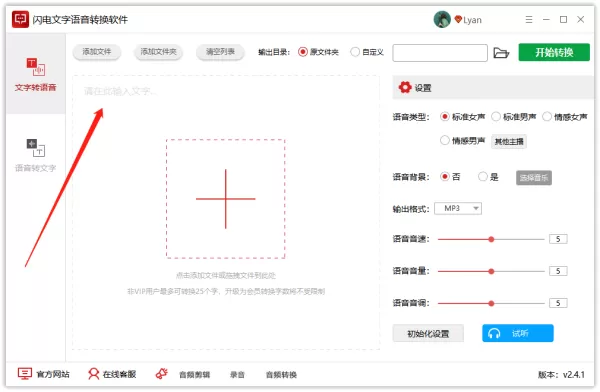Click the speech speed value box
This screenshot has height=392, width=600.
click(558, 239)
